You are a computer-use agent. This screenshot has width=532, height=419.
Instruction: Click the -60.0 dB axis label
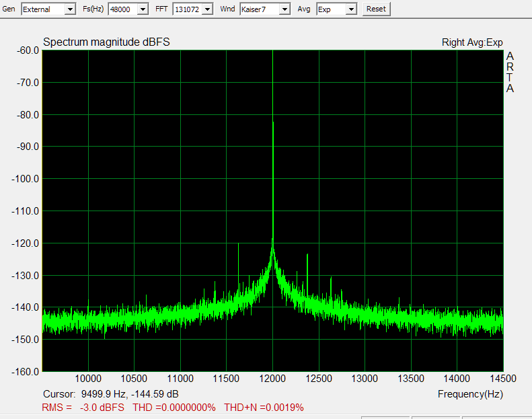pyautogui.click(x=28, y=50)
